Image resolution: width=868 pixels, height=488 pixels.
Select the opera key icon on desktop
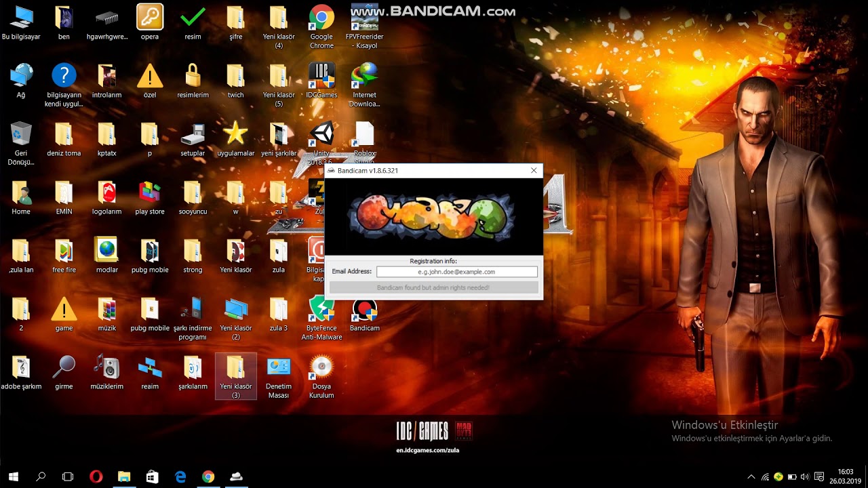pyautogui.click(x=150, y=18)
